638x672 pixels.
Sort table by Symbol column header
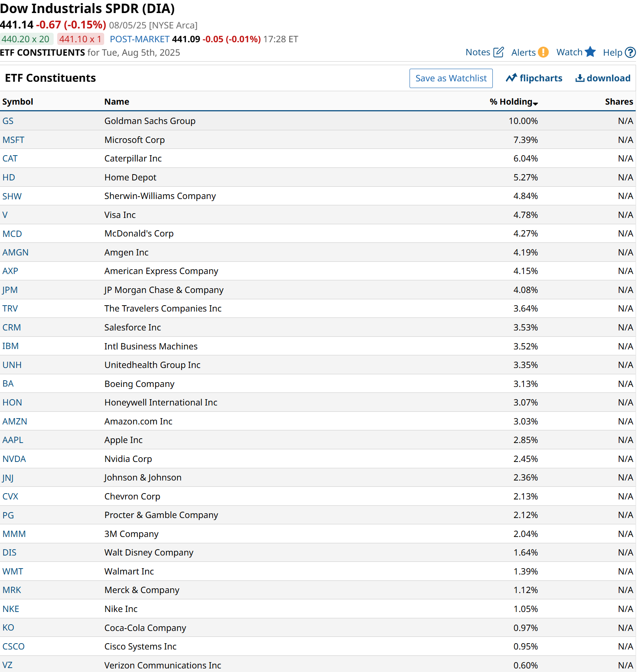18,101
